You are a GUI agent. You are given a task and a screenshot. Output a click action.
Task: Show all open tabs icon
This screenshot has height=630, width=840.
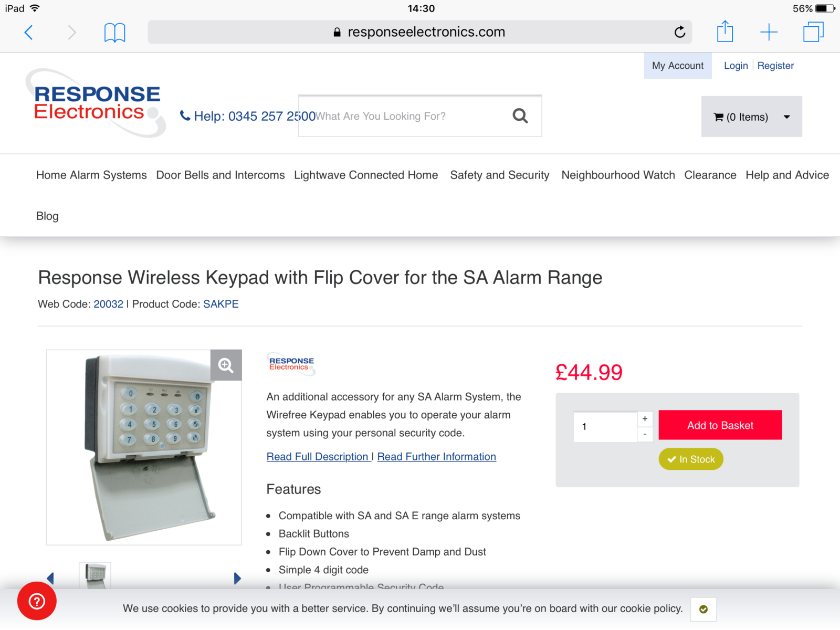point(813,32)
